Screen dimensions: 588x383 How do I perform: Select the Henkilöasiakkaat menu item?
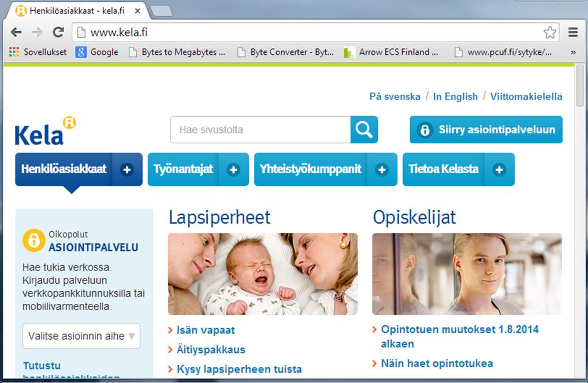pyautogui.click(x=64, y=169)
